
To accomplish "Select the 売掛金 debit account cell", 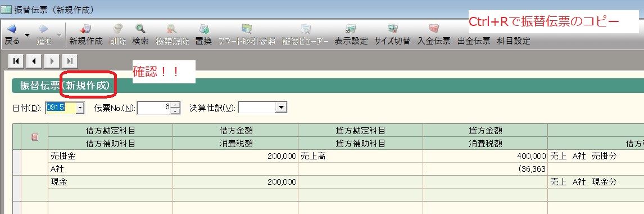I will coord(110,157).
